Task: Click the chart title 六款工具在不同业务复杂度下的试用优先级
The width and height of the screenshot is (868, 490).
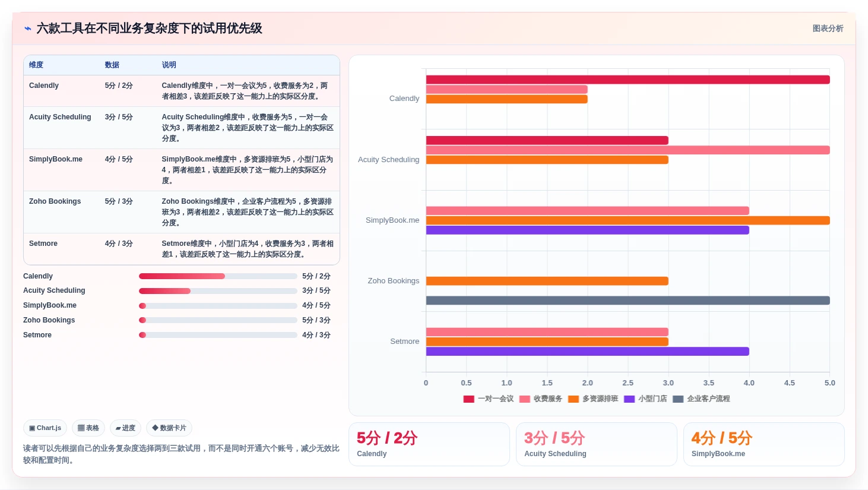Action: (x=150, y=29)
